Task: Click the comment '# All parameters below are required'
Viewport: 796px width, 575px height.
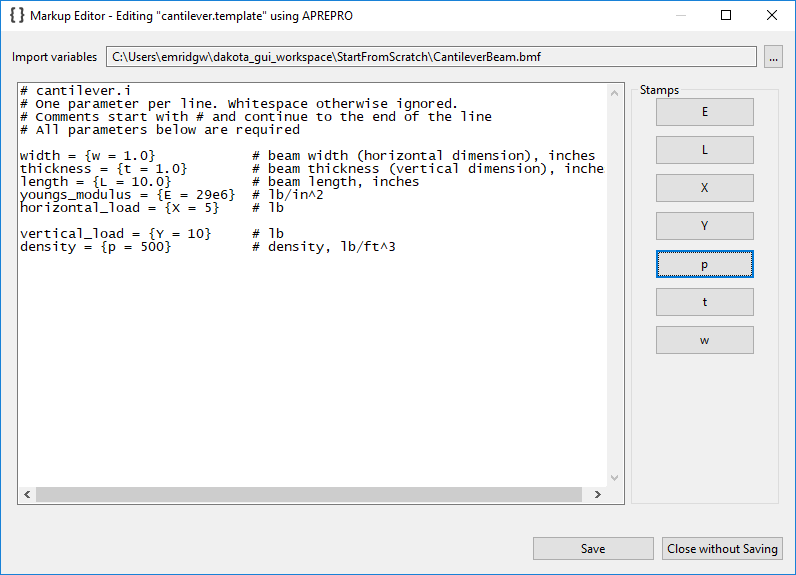Action: (160, 130)
